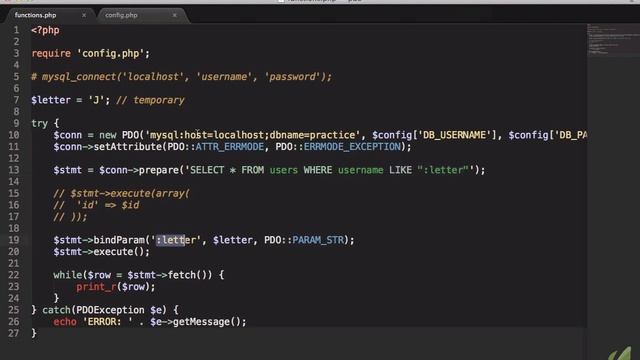This screenshot has height=360, width=640.
Task: Click the '<?php' opening tag
Action: pos(45,30)
